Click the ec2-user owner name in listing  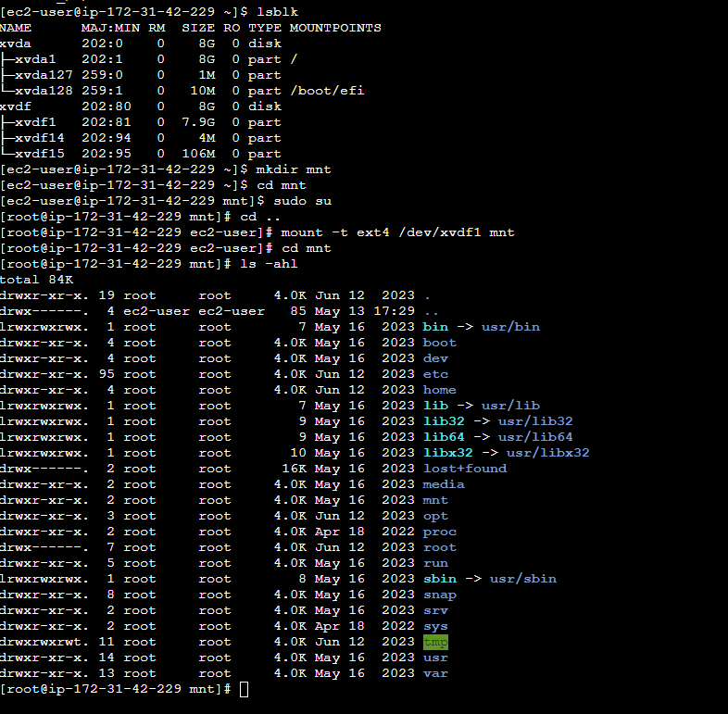[x=157, y=311]
